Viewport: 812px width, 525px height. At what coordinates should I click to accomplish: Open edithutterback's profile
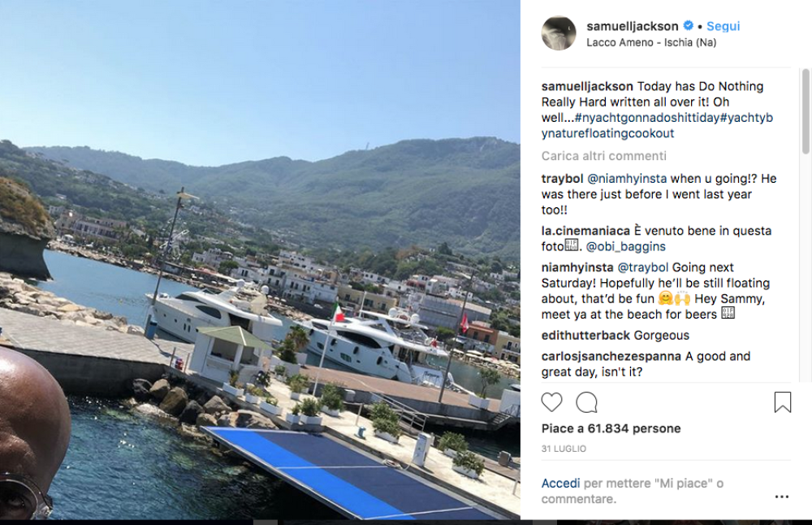pos(585,335)
